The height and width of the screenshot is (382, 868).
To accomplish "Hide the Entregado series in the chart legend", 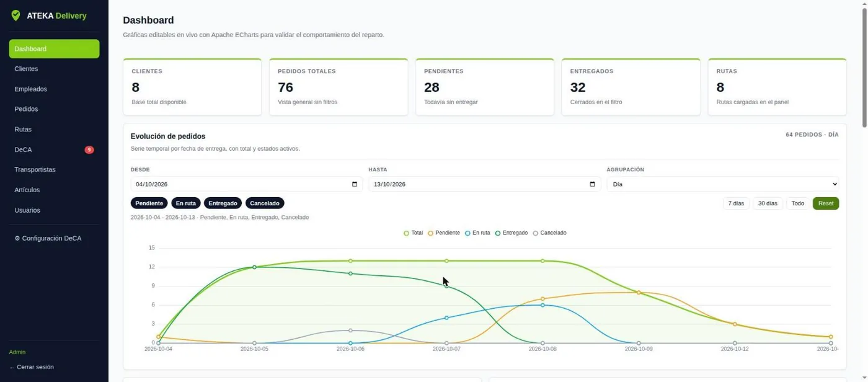I will tap(511, 233).
